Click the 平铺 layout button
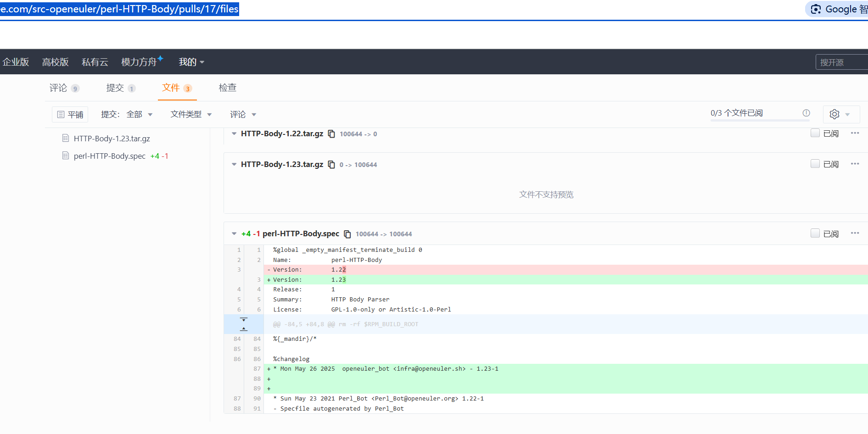The image size is (868, 434). pos(70,114)
